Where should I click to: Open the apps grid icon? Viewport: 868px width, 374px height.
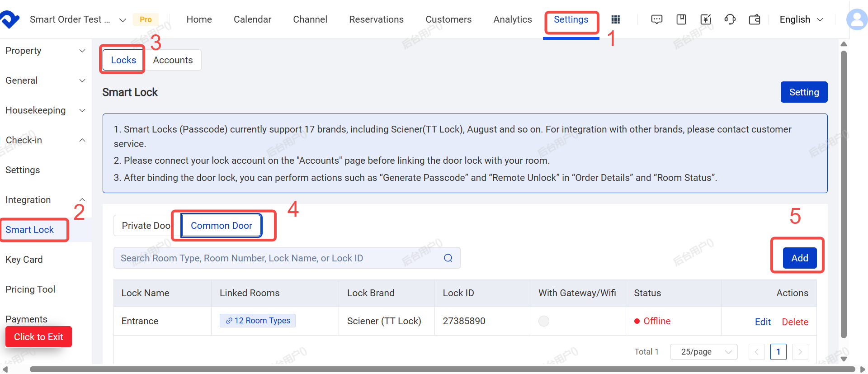(615, 19)
